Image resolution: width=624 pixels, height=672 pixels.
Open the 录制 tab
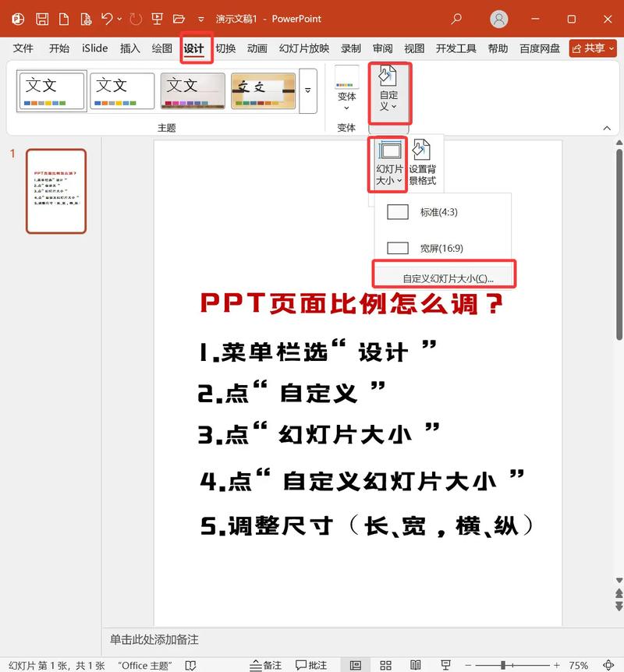(351, 48)
